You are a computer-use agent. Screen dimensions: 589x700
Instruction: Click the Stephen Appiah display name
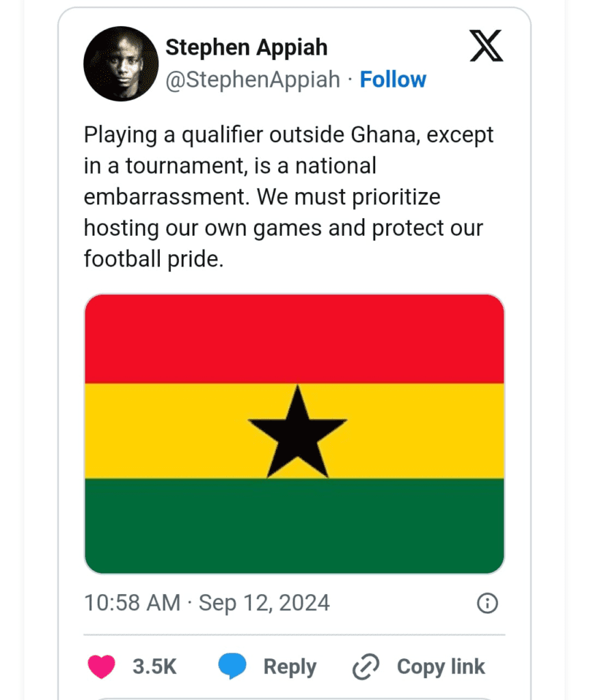pos(247,48)
